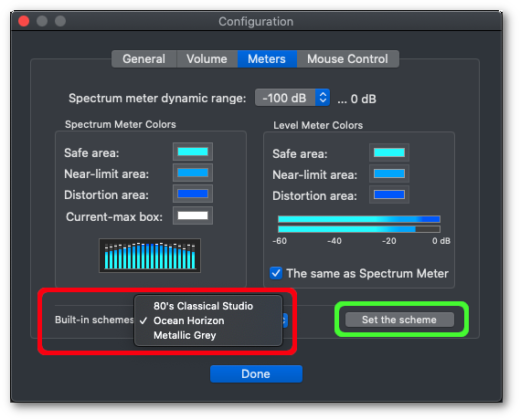Open the -100 dB dynamic range dropdown
Image resolution: width=520 pixels, height=420 pixels.
[x=292, y=98]
